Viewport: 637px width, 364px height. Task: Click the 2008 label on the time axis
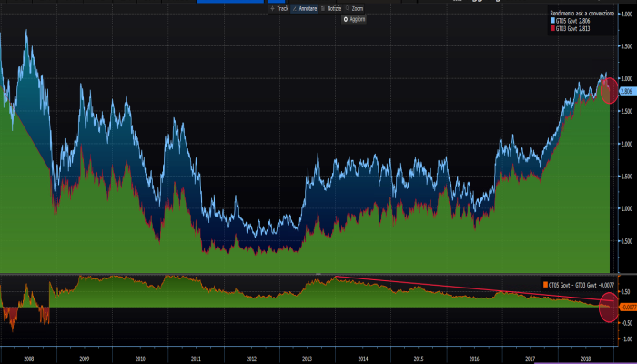[x=28, y=359]
